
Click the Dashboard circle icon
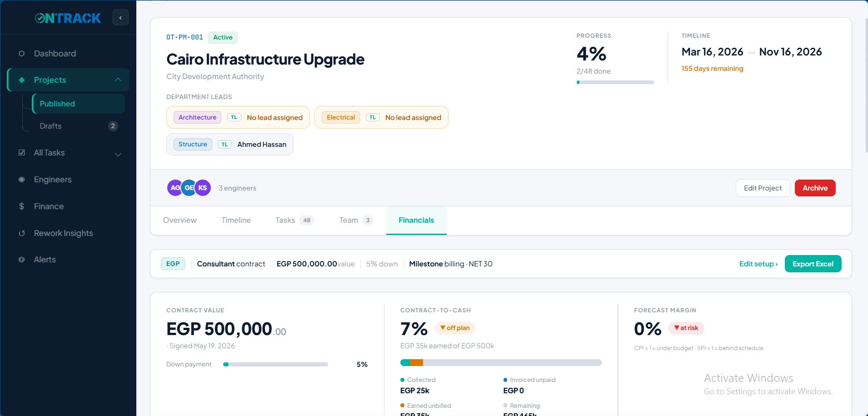point(21,54)
